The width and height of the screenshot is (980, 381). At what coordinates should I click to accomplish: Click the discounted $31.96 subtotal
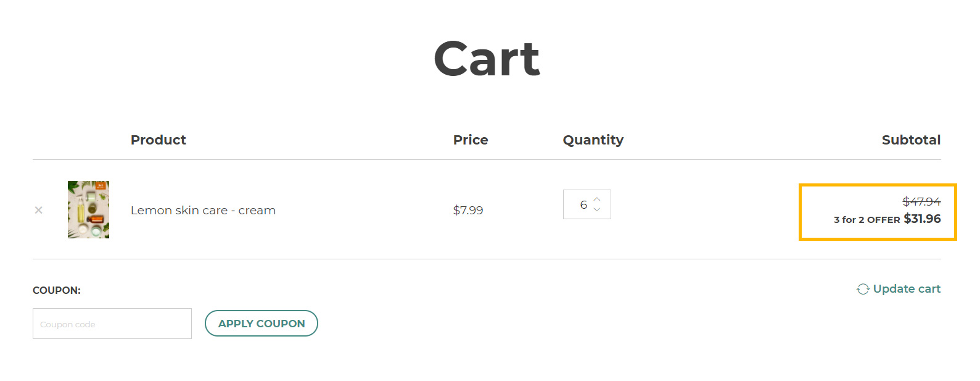(x=922, y=219)
